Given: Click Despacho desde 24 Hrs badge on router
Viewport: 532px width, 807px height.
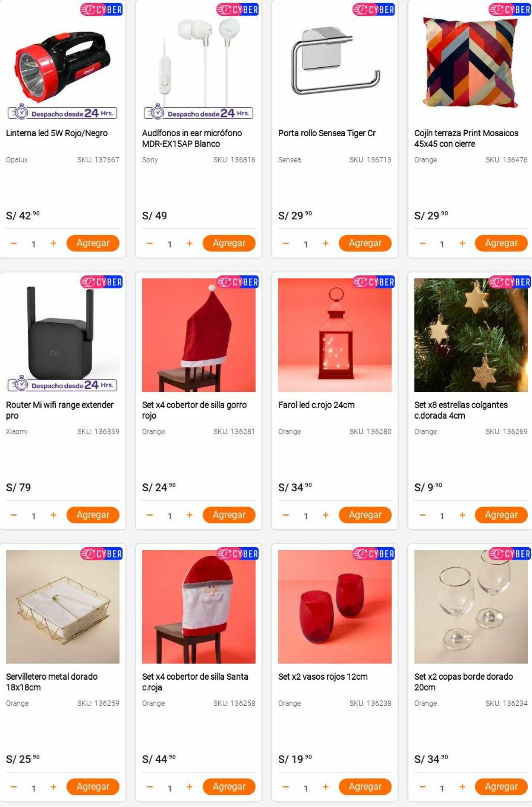Looking at the screenshot, I should 63,385.
